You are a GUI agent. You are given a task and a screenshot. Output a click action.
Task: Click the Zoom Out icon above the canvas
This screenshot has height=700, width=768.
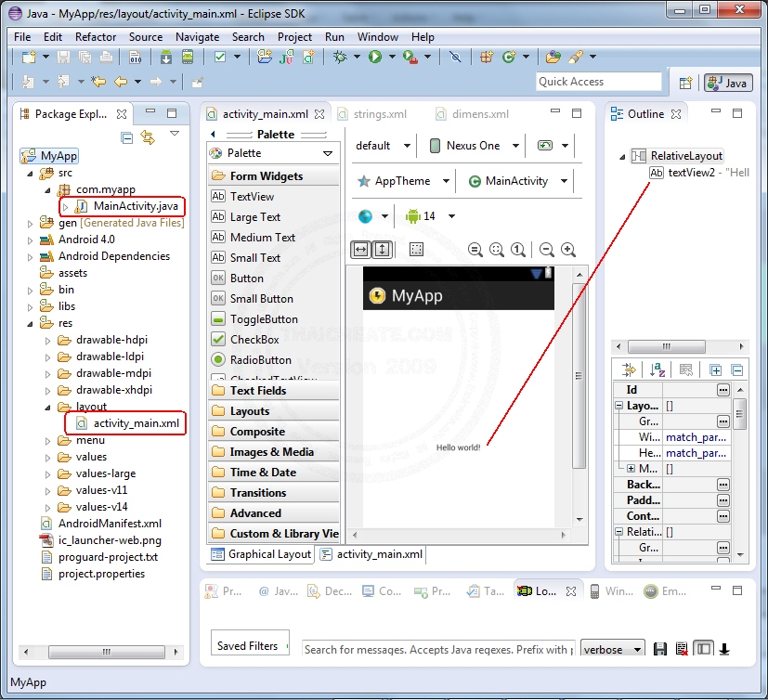pyautogui.click(x=544, y=250)
